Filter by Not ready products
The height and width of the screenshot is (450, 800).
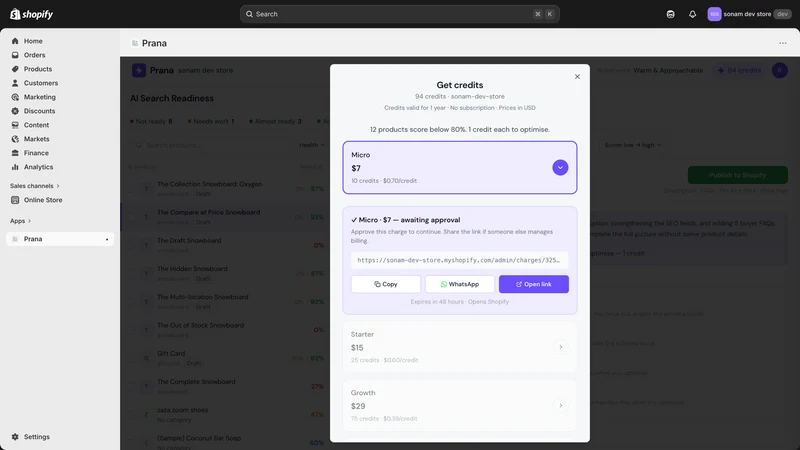point(151,121)
